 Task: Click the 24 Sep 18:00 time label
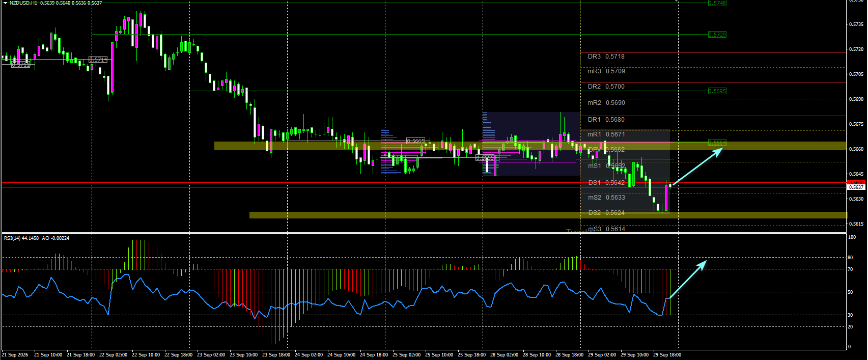click(374, 355)
